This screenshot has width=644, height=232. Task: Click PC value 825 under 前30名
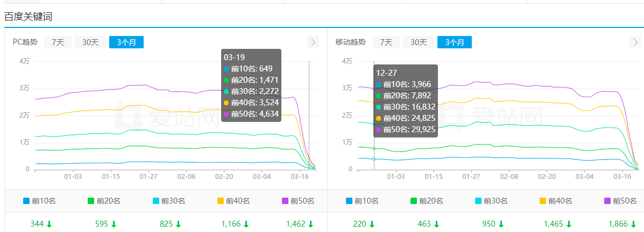(166, 224)
